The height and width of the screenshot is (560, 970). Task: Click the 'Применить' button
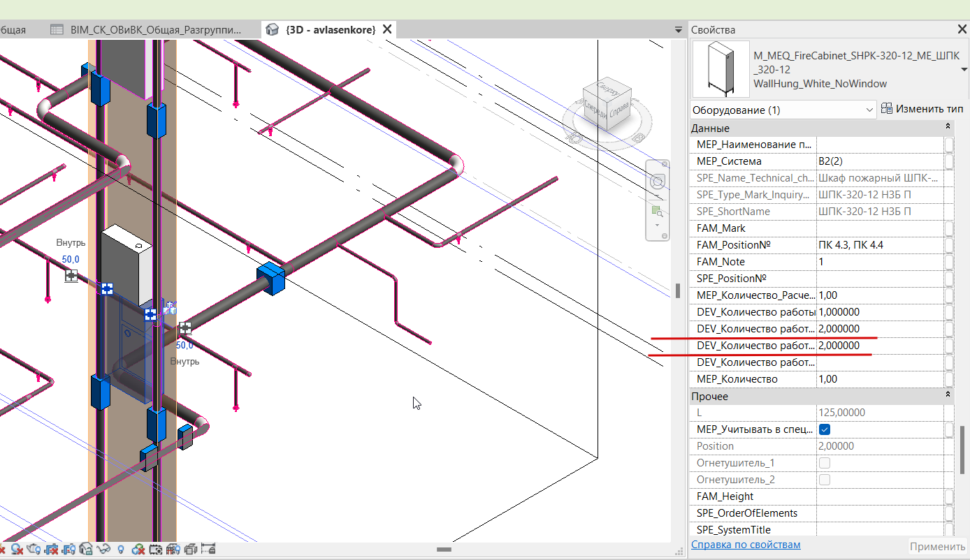(938, 546)
